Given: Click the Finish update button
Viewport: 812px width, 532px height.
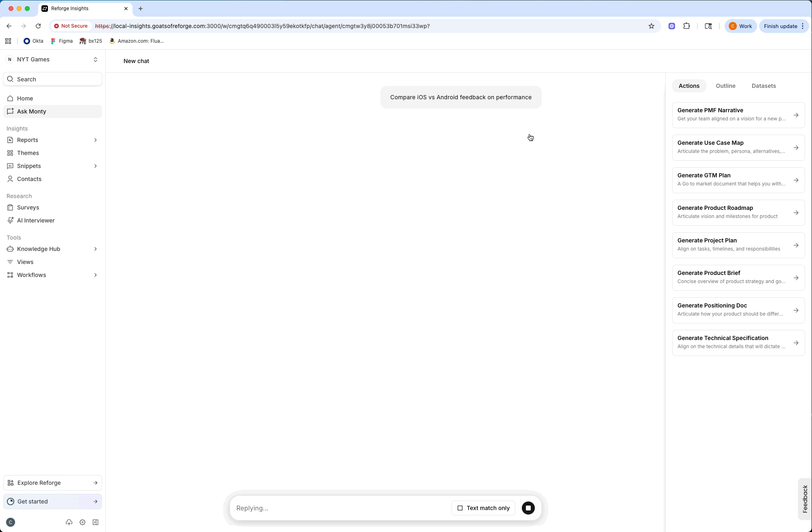Looking at the screenshot, I should click(780, 26).
